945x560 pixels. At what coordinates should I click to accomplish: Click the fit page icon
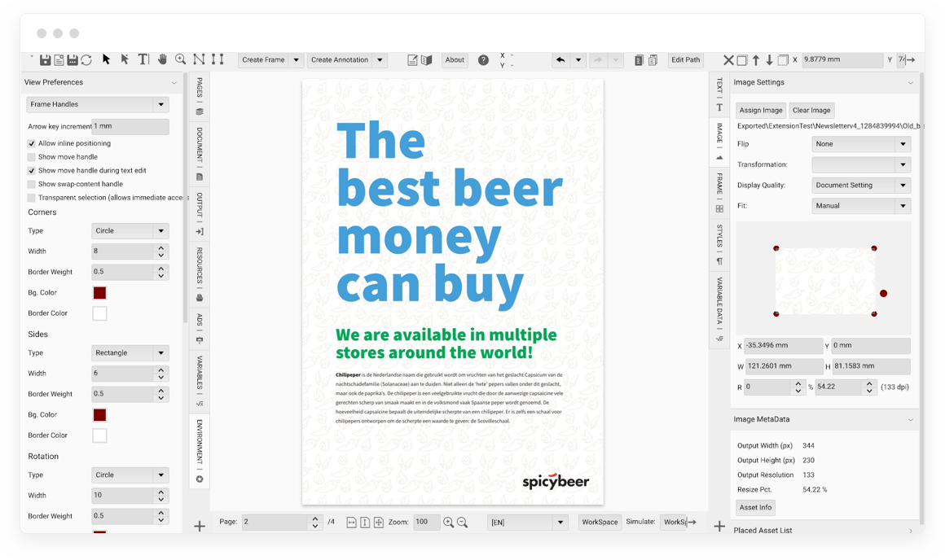(379, 522)
